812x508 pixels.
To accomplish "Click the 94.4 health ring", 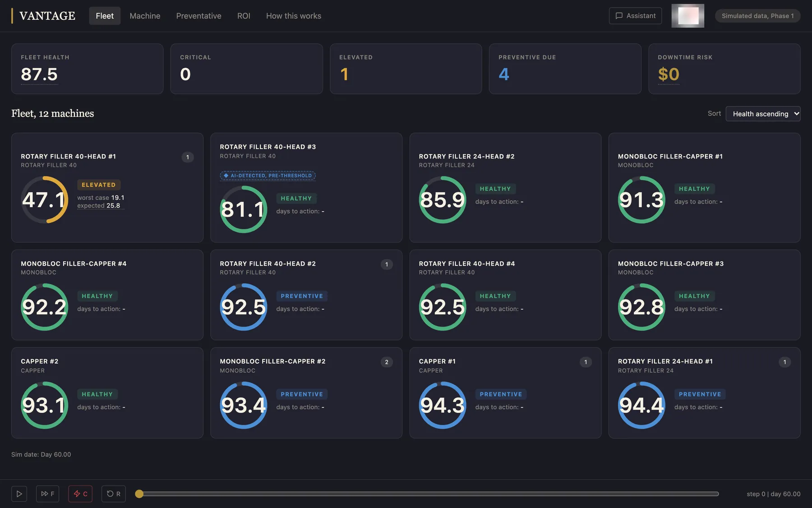I will [x=641, y=405].
